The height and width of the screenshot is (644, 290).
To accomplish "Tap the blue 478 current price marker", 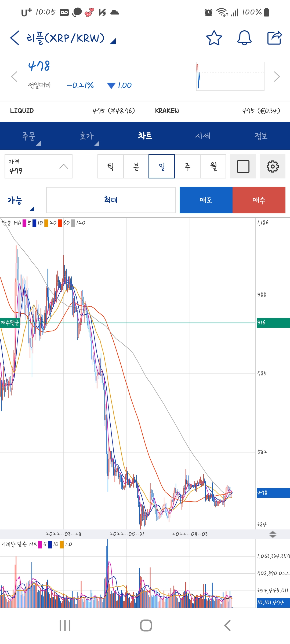I will coord(273,493).
